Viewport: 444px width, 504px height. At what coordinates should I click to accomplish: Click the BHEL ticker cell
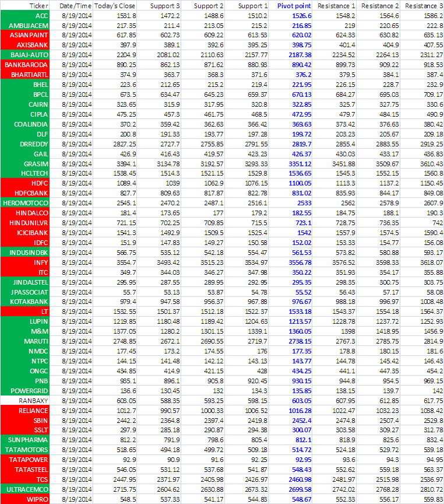tap(25, 85)
